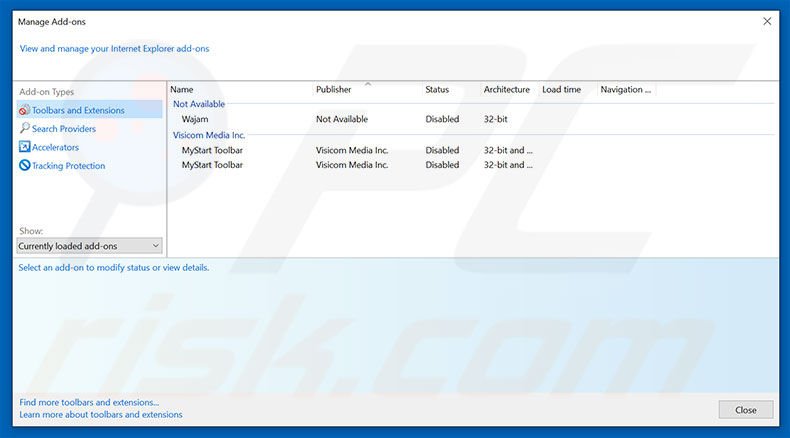Screen dimensions: 790x438
Task: Click Wajam's Not Available publisher cell
Action: pyautogui.click(x=342, y=119)
